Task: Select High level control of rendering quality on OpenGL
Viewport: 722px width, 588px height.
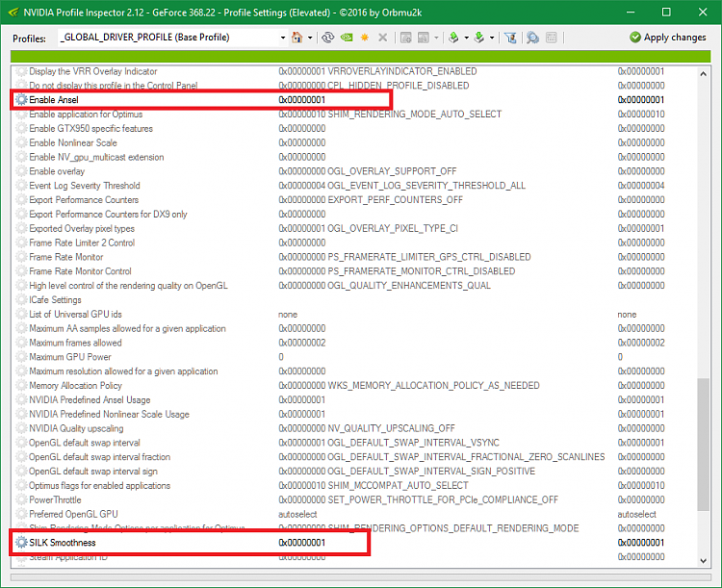Action: (x=354, y=286)
